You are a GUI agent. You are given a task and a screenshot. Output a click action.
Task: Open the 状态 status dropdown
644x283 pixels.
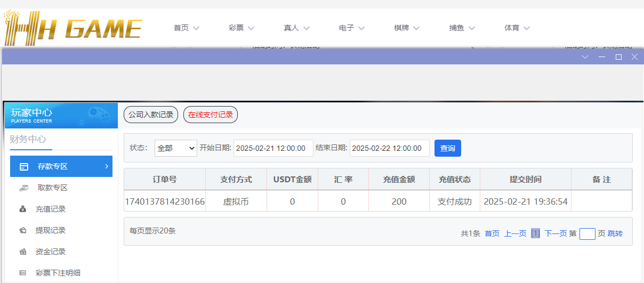pyautogui.click(x=176, y=148)
